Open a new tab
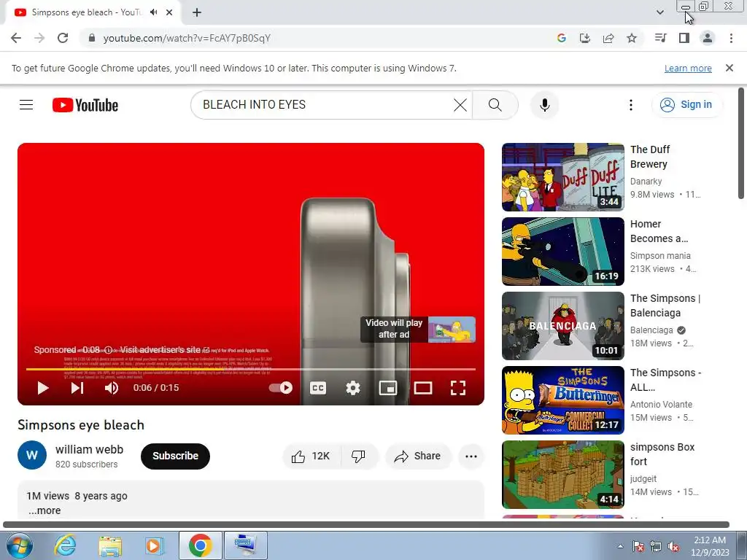The image size is (747, 560). click(197, 12)
